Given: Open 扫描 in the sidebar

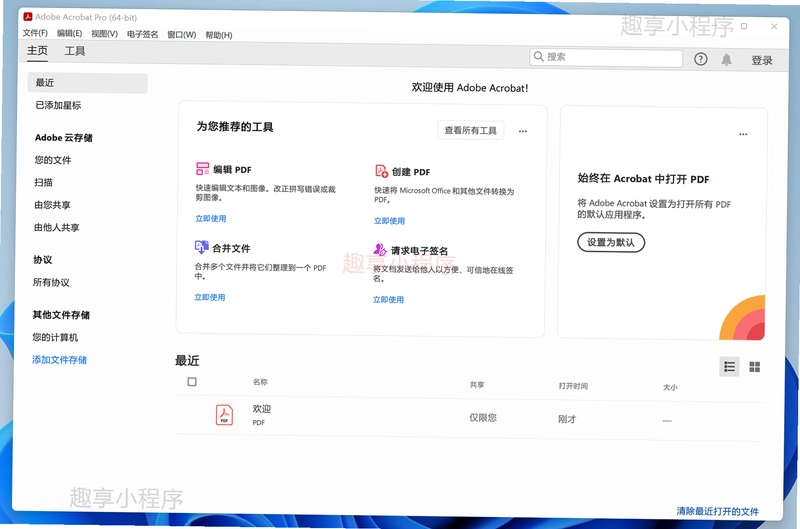Looking at the screenshot, I should tap(43, 182).
